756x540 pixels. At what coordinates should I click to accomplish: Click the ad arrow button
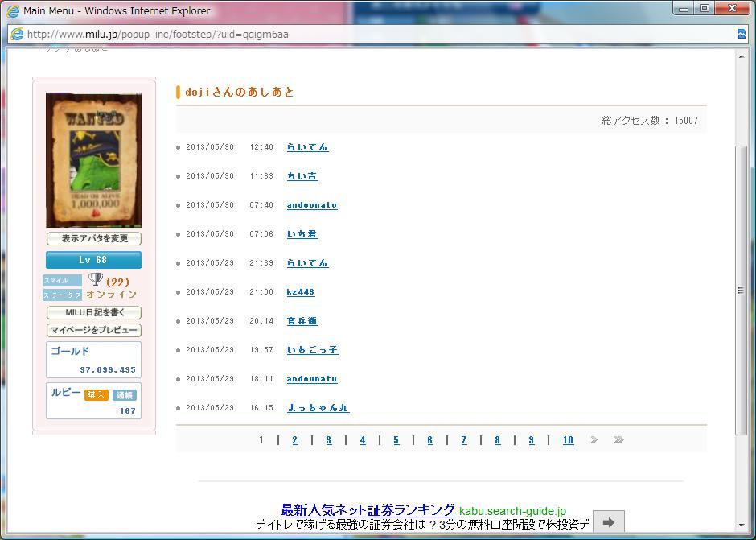tap(608, 521)
